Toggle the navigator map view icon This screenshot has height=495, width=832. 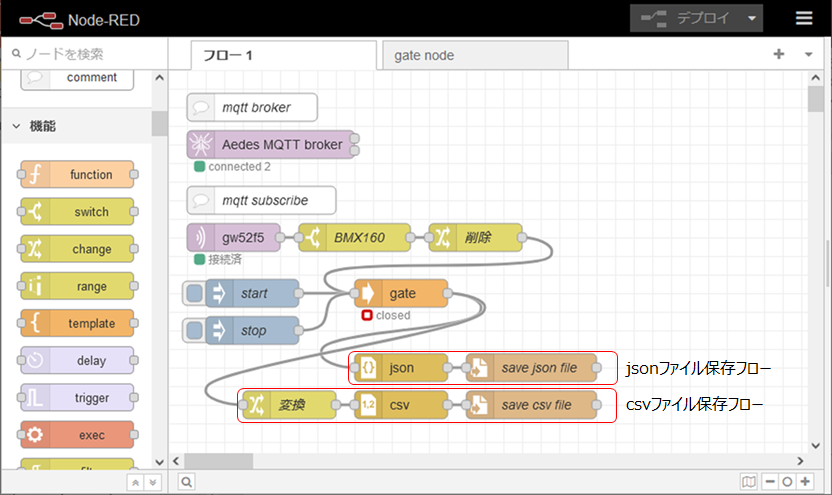[x=750, y=482]
